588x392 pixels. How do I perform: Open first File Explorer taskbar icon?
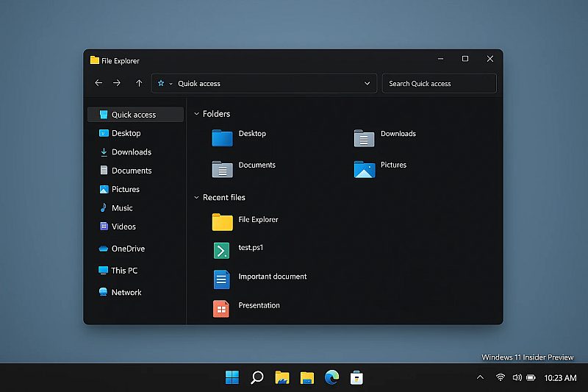click(x=282, y=377)
